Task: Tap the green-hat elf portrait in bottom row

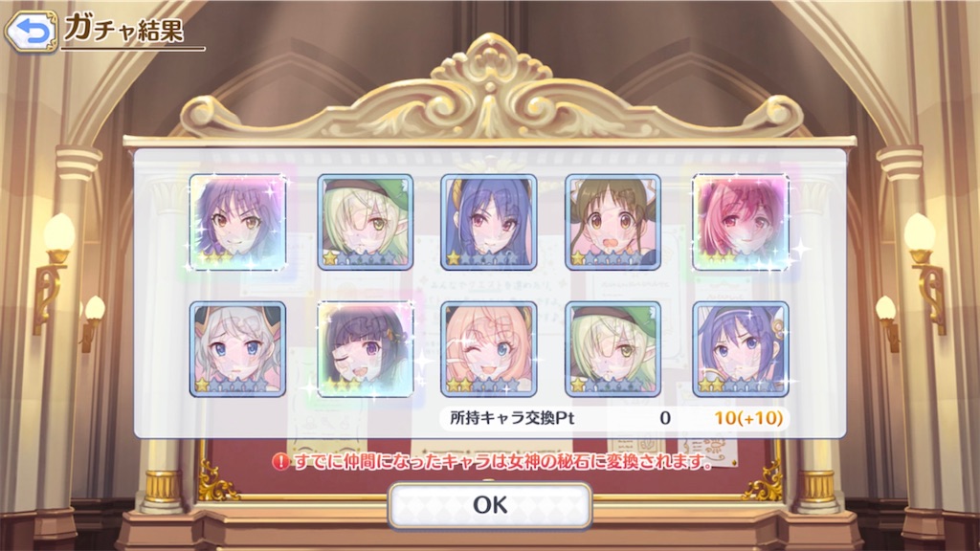Action: click(x=612, y=349)
